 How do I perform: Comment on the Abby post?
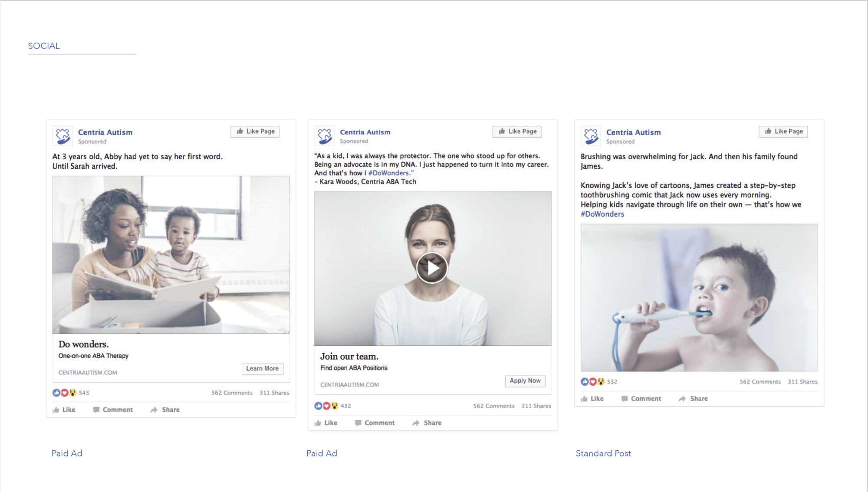pos(113,410)
